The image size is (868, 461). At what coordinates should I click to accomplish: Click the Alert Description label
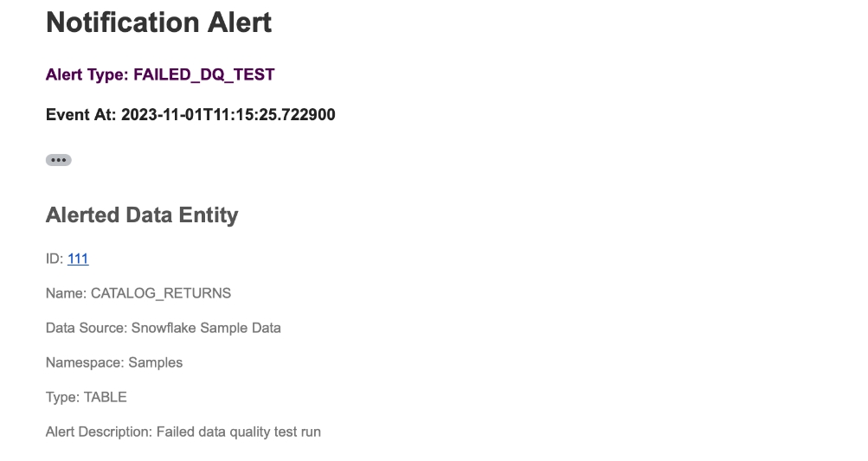(x=99, y=432)
